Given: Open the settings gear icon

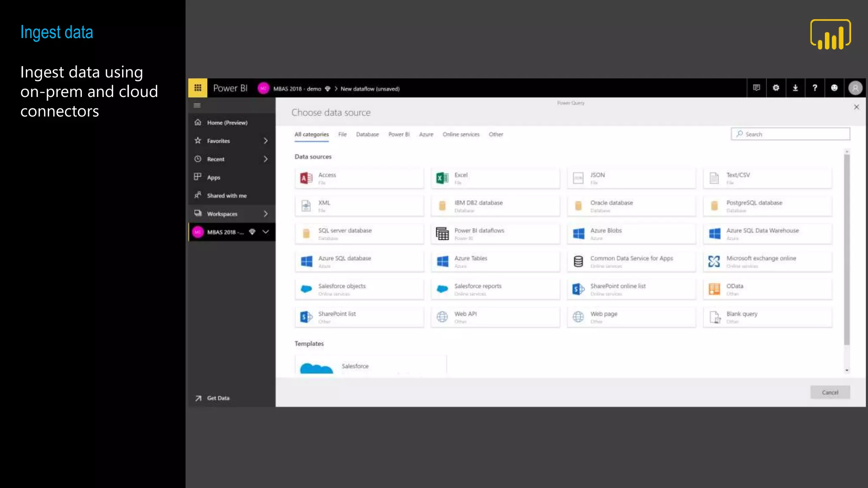Looking at the screenshot, I should point(776,88).
